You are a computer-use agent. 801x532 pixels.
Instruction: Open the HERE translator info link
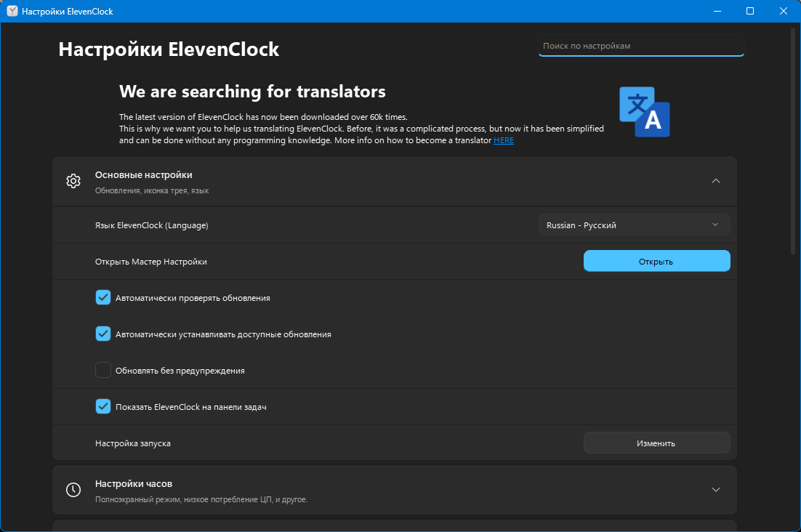[503, 140]
